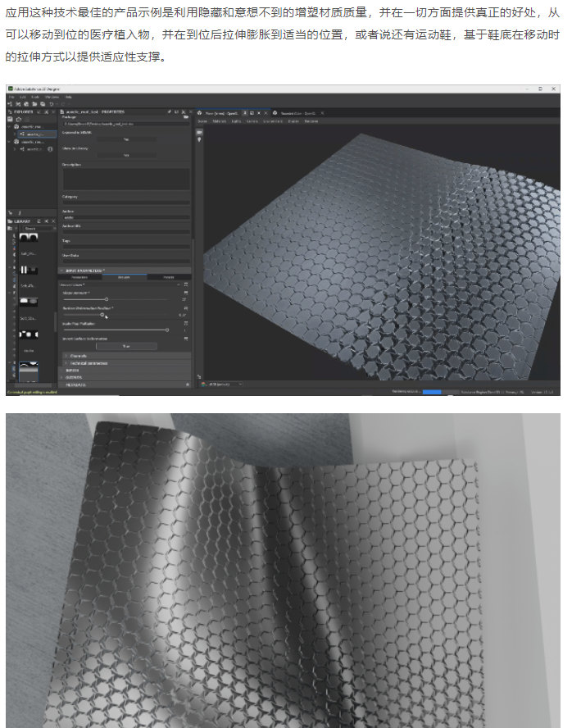The height and width of the screenshot is (728, 572).
Task: Click the Scale Max Multiplier slider handle
Action: (167, 330)
